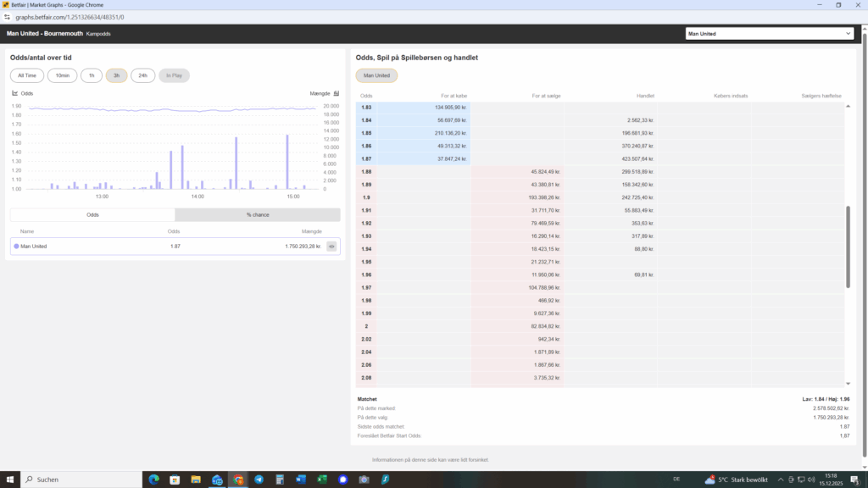Image resolution: width=868 pixels, height=488 pixels.
Task: Select the 10min time range
Action: coord(63,75)
